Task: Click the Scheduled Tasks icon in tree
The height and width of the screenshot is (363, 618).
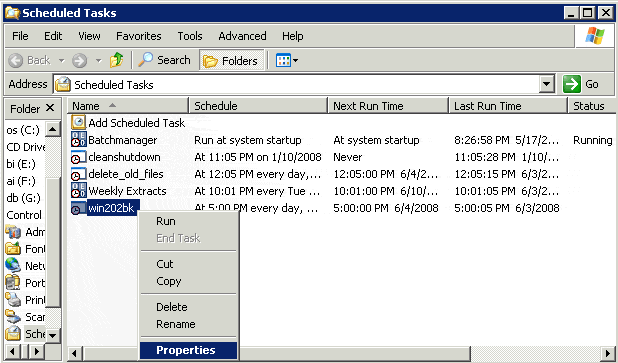Action: pos(13,334)
